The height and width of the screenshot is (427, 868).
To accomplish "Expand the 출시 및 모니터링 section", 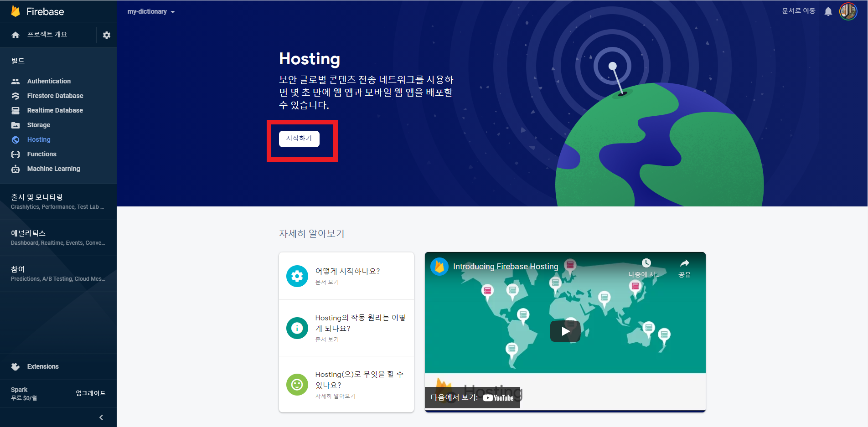I will [58, 201].
